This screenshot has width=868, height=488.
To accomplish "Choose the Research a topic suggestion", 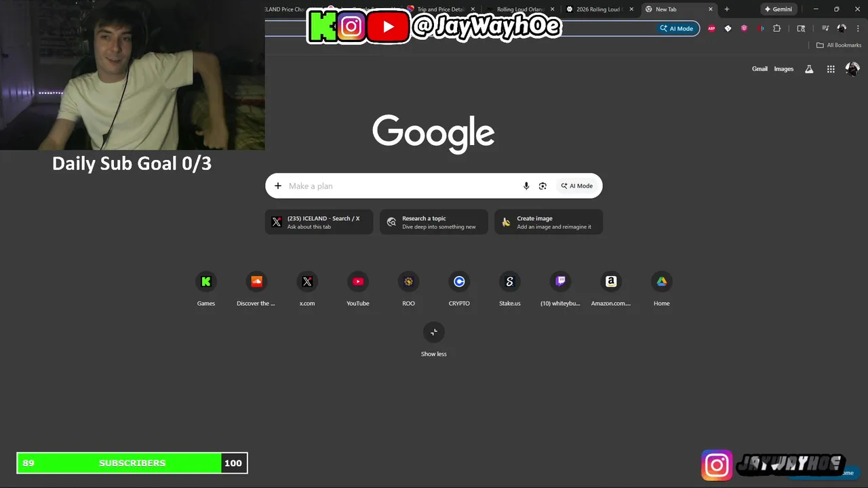I will pos(434,222).
